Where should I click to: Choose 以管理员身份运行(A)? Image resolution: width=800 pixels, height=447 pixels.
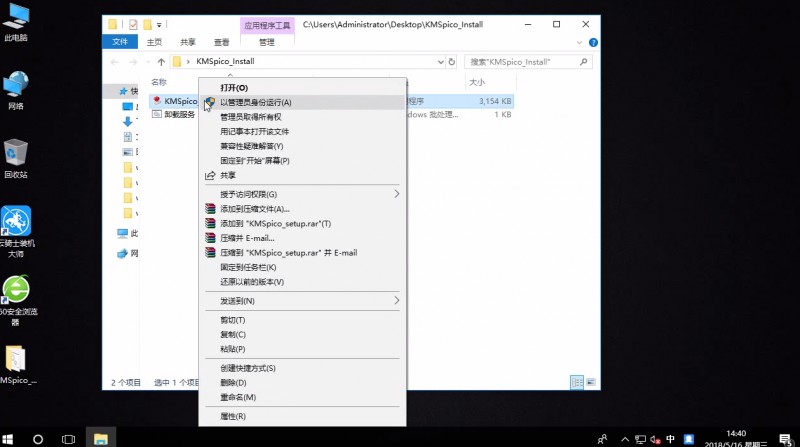coord(303,103)
